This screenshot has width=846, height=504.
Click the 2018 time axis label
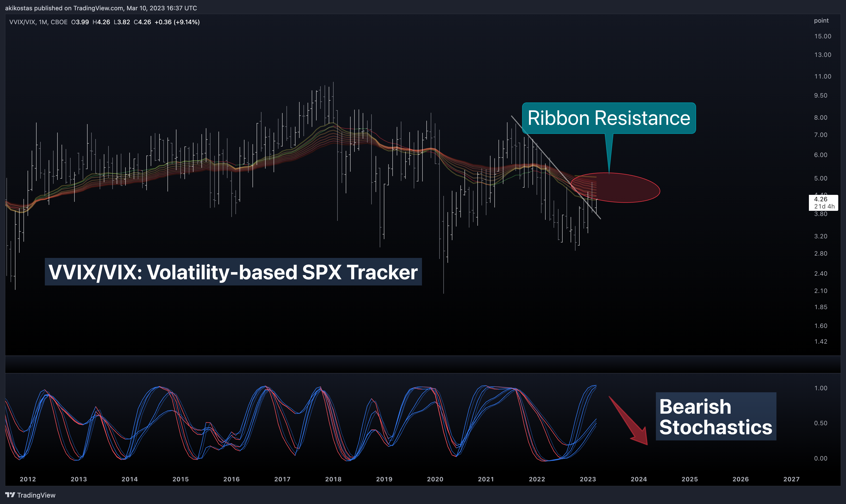[333, 479]
